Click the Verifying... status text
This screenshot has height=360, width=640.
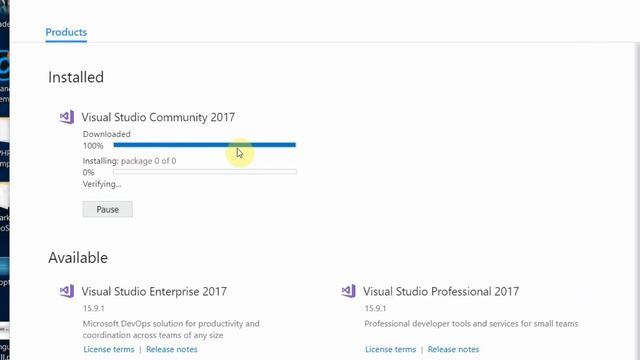coord(102,184)
